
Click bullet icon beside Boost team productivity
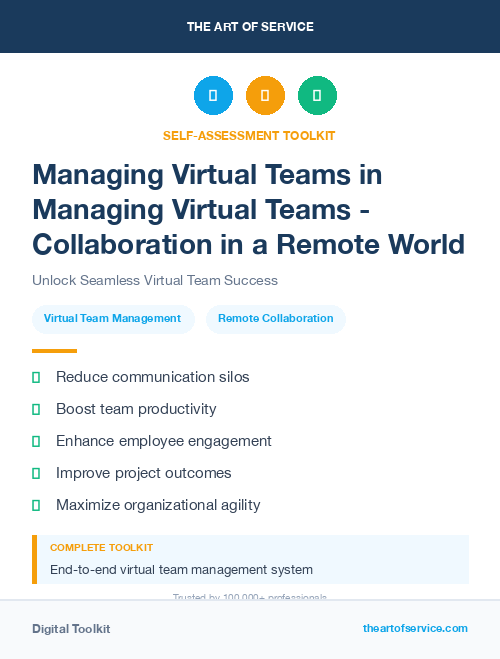[x=36, y=409]
